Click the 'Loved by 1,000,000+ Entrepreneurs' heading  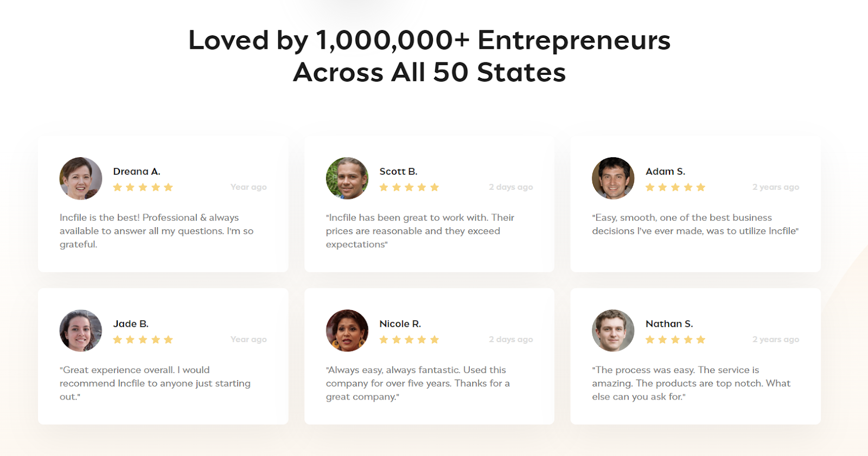[430, 40]
